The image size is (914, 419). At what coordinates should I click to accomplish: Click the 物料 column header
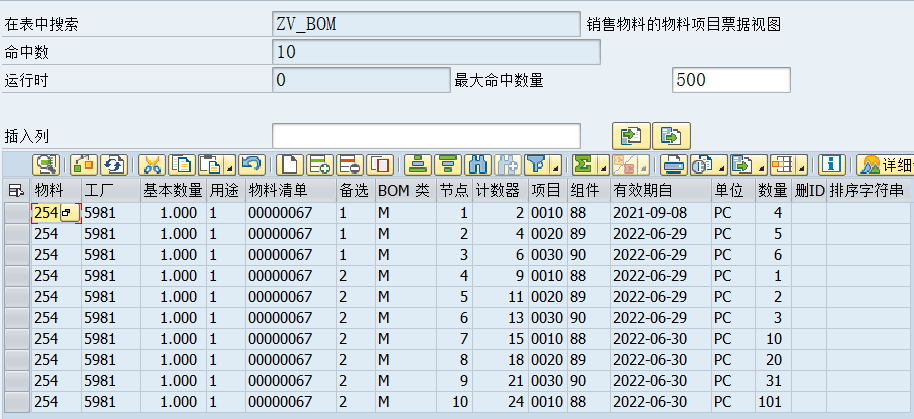click(x=57, y=191)
